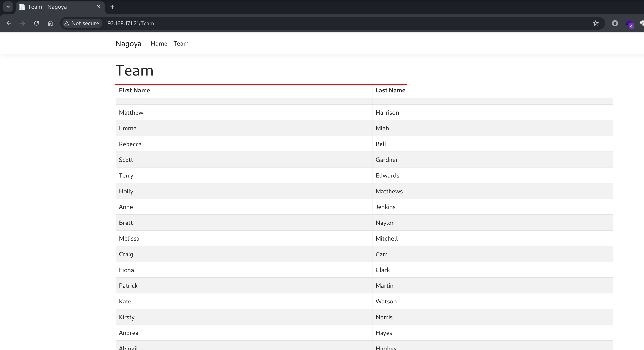Open a new browser tab
This screenshot has width=644, height=350.
coord(112,7)
